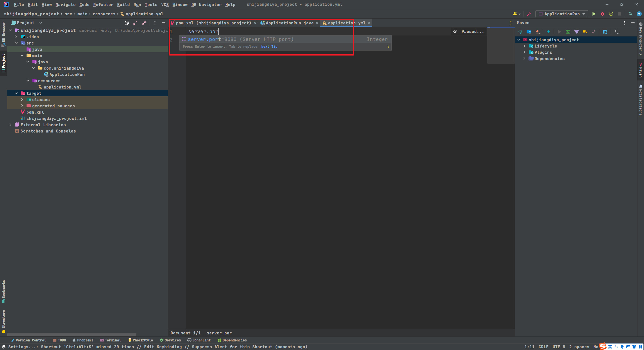
Task: Expand the Dependencies tree node in Maven
Action: point(524,58)
